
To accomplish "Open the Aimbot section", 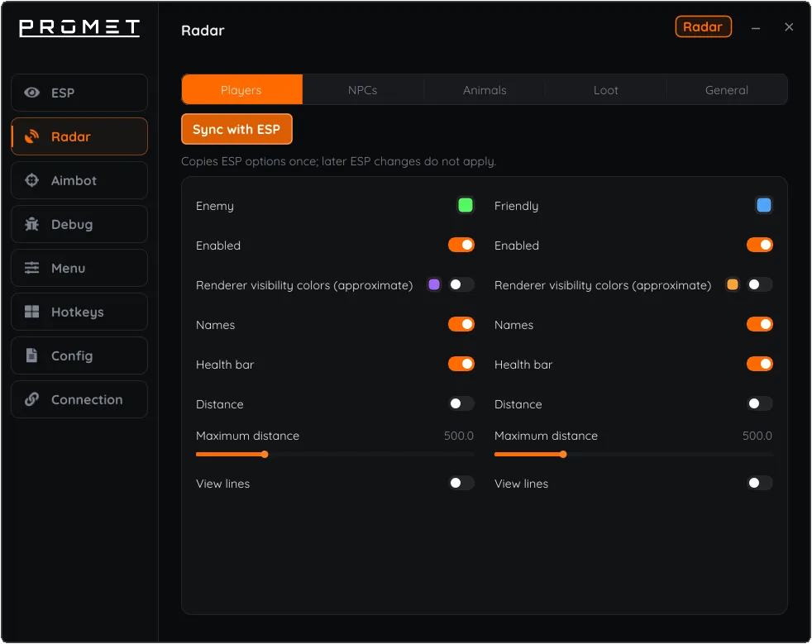I will (79, 180).
